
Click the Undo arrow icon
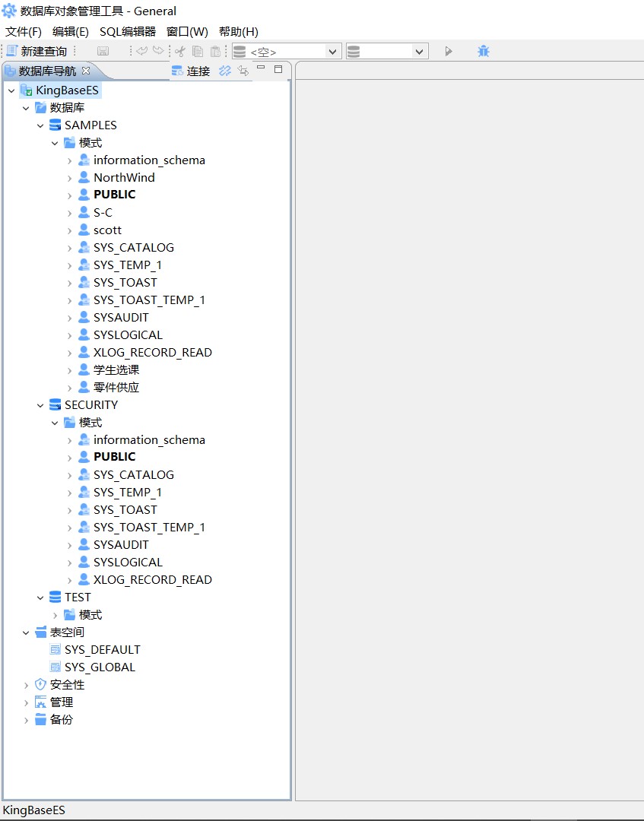click(141, 50)
